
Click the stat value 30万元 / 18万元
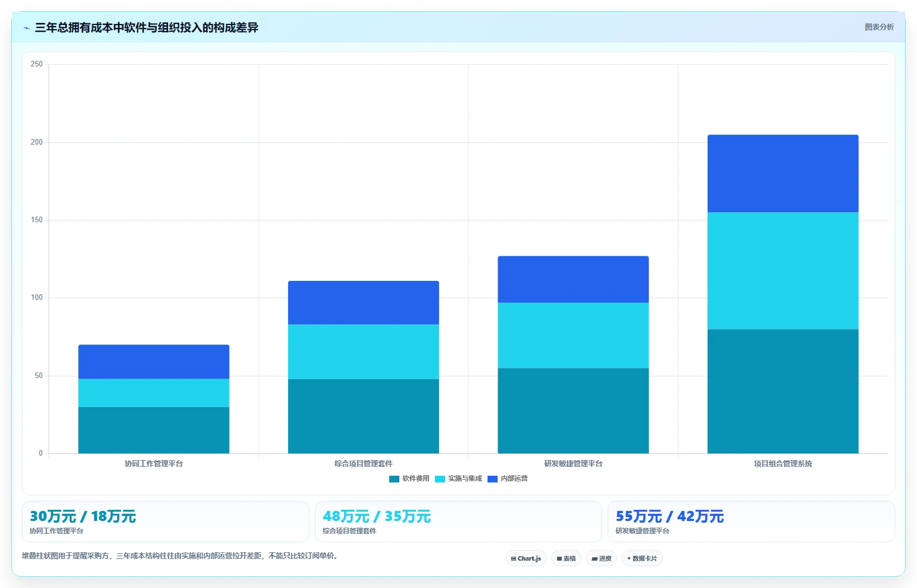click(83, 517)
